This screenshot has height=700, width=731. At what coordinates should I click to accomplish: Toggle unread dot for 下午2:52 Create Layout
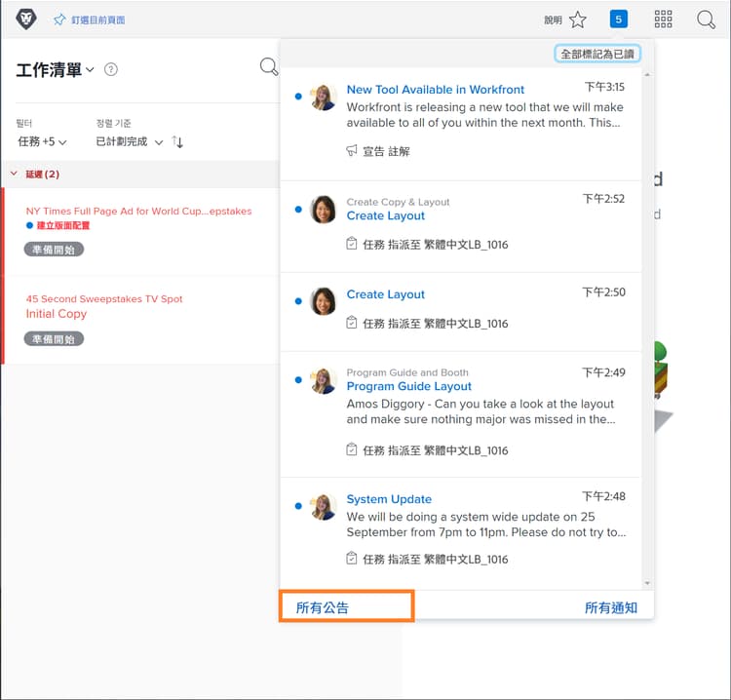[298, 210]
